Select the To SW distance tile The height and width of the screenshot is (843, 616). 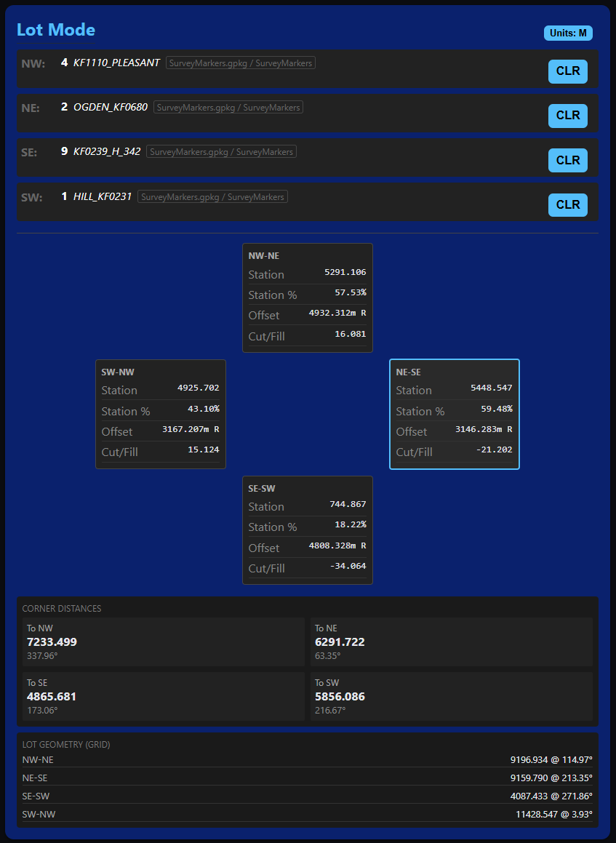[451, 696]
